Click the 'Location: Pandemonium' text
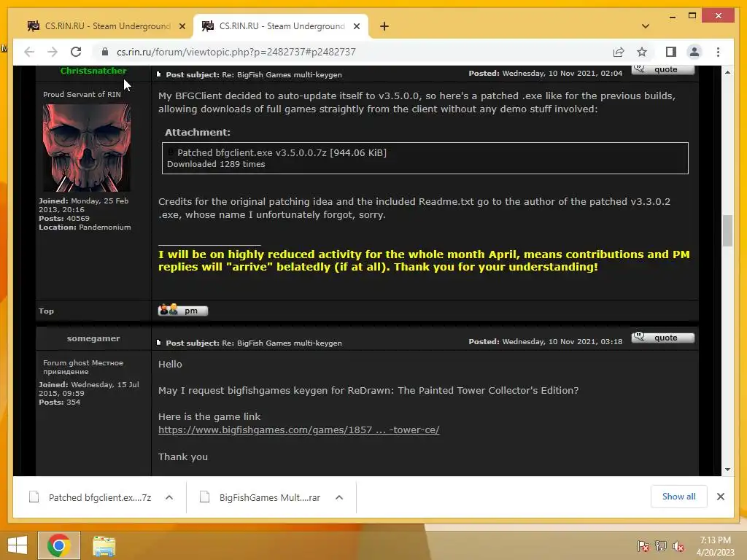 85,227
